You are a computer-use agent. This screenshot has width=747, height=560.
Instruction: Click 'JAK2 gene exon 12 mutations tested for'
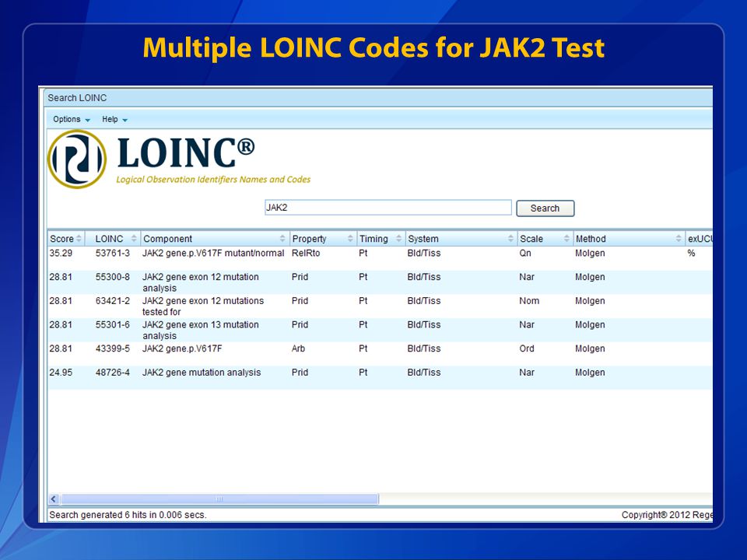[203, 306]
